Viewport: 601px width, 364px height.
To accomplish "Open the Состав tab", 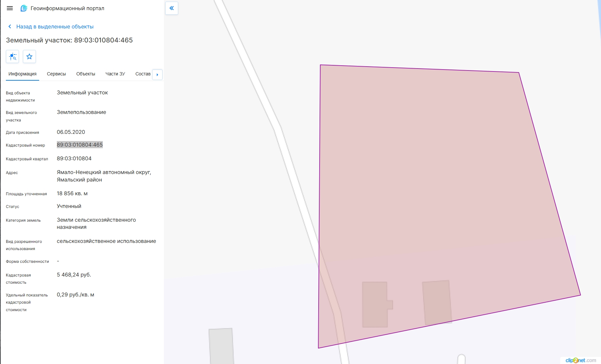I will tap(143, 74).
